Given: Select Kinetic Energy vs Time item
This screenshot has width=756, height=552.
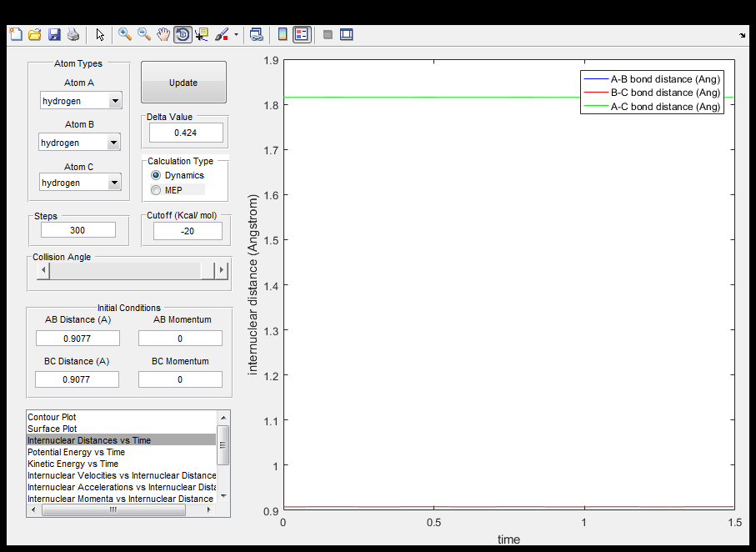Looking at the screenshot, I should [x=121, y=464].
